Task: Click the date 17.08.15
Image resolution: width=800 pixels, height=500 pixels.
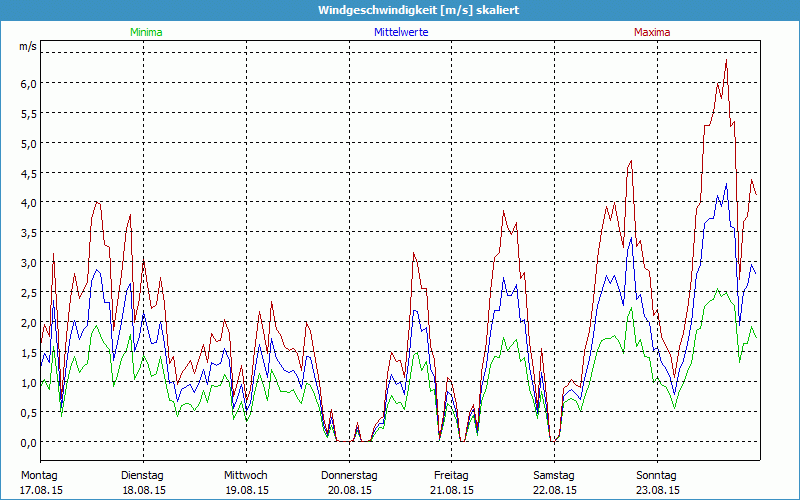Action: [x=41, y=490]
